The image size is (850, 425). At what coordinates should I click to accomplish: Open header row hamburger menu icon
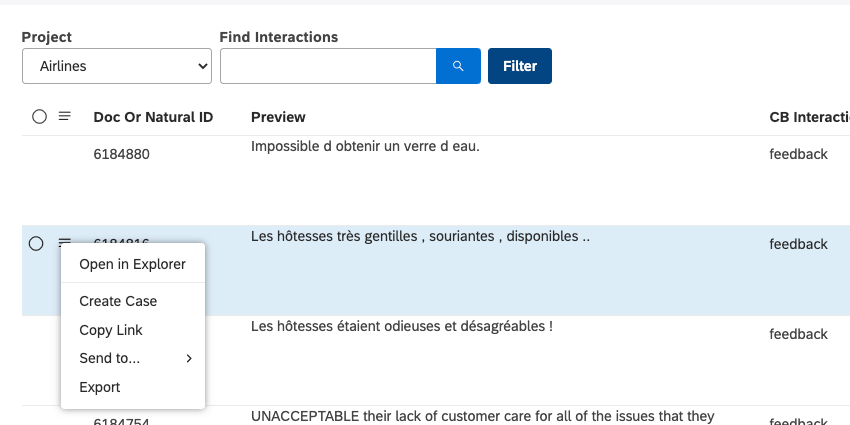click(65, 116)
